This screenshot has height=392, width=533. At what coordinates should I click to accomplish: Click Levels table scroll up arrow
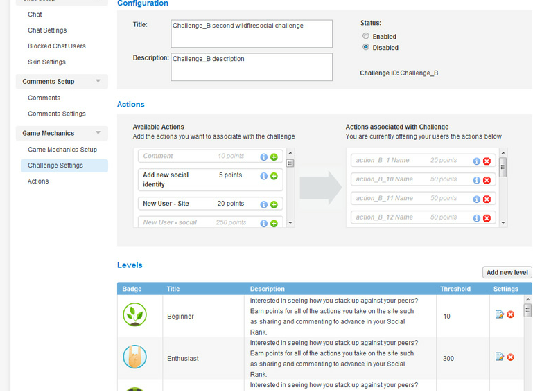tap(527, 299)
